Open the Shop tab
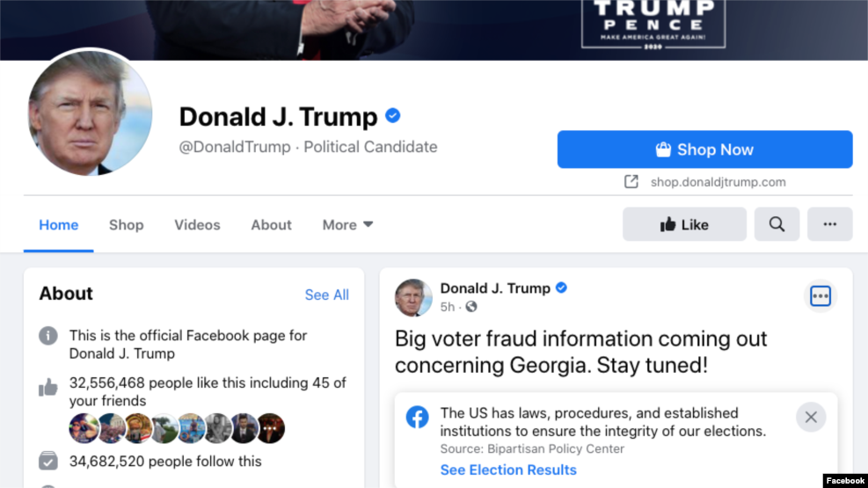Screen dimensions: 868x488 click(x=127, y=224)
